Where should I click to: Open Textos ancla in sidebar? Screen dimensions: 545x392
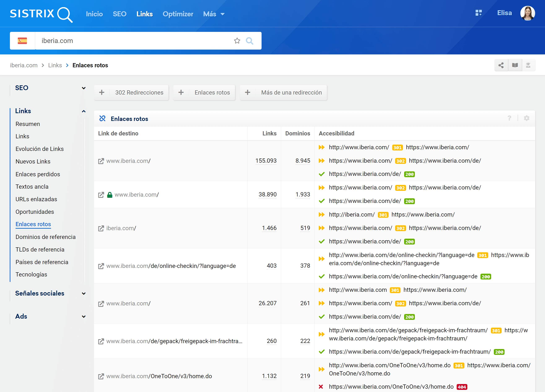click(x=32, y=187)
